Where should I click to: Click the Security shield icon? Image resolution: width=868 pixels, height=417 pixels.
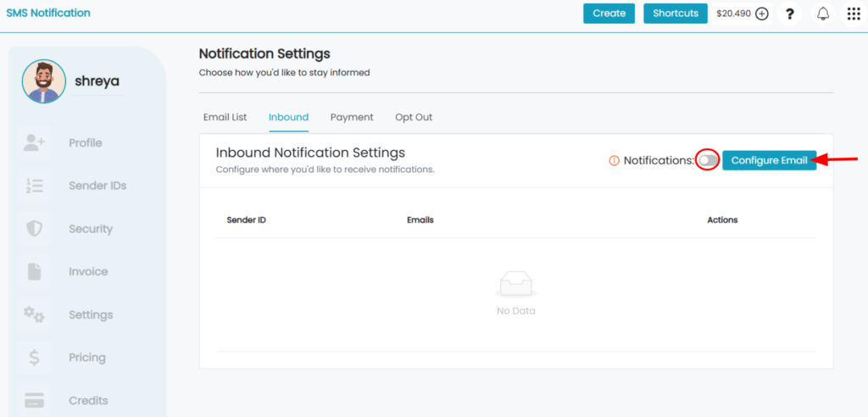pyautogui.click(x=34, y=229)
